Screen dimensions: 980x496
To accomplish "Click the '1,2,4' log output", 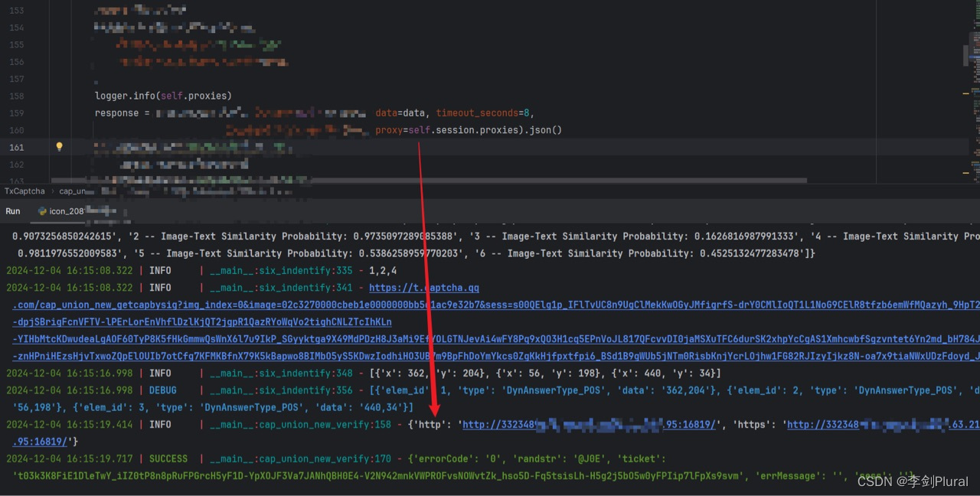I will (383, 271).
